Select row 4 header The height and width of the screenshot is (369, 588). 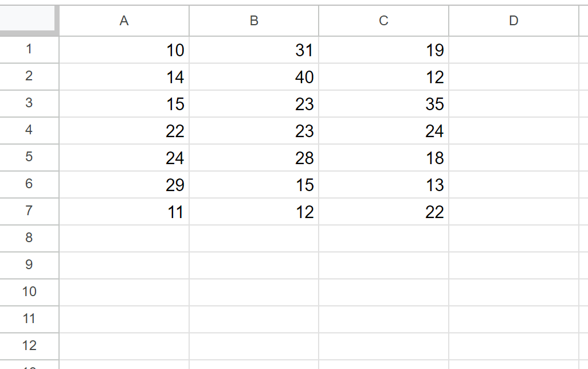pos(29,130)
